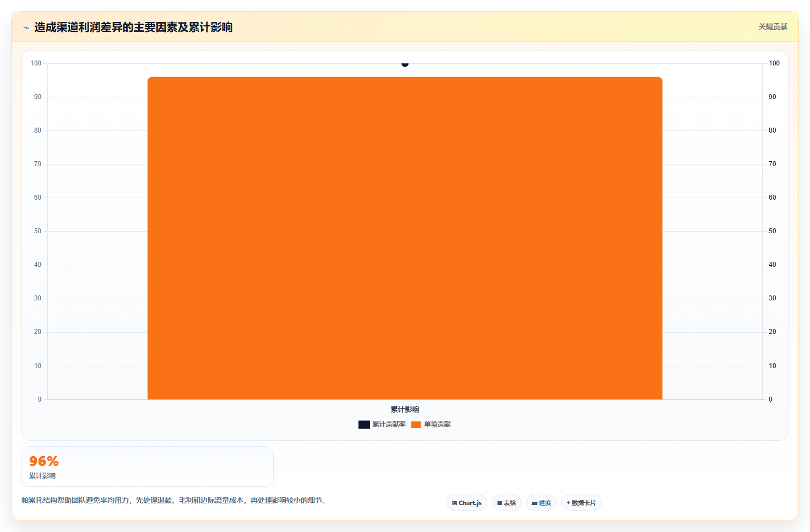
Task: Click the 进度 chip
Action: (541, 503)
